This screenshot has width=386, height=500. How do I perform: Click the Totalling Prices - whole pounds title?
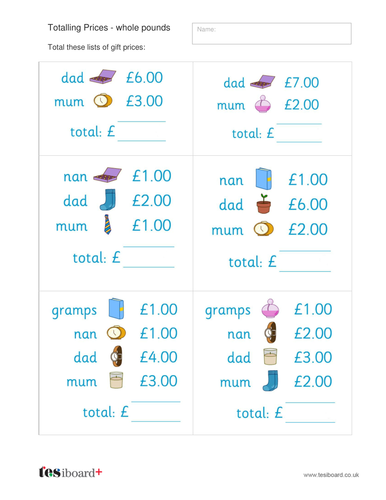[109, 28]
